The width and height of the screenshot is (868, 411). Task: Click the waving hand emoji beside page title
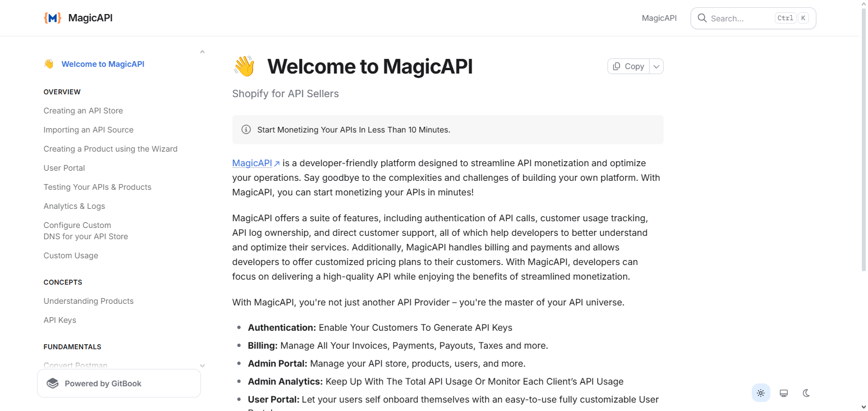[244, 66]
